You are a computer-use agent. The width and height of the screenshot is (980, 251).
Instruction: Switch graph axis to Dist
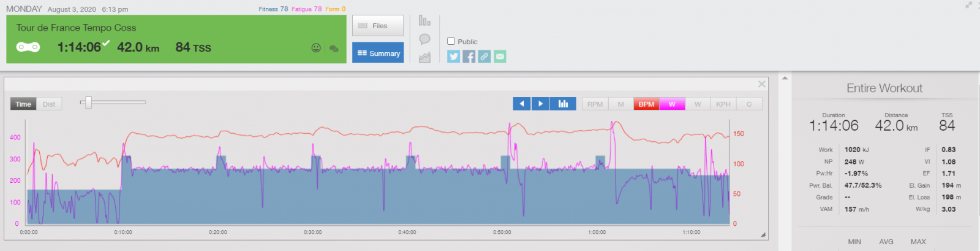pyautogui.click(x=49, y=104)
